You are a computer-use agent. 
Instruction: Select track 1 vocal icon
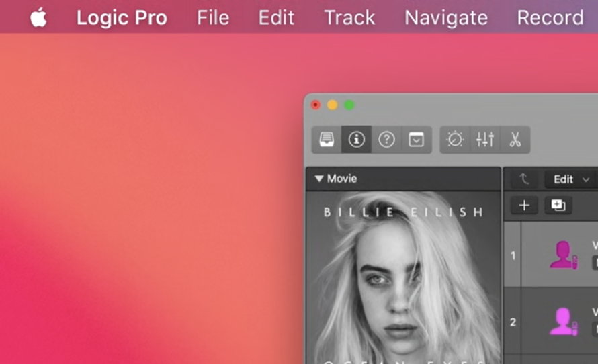[x=563, y=255]
